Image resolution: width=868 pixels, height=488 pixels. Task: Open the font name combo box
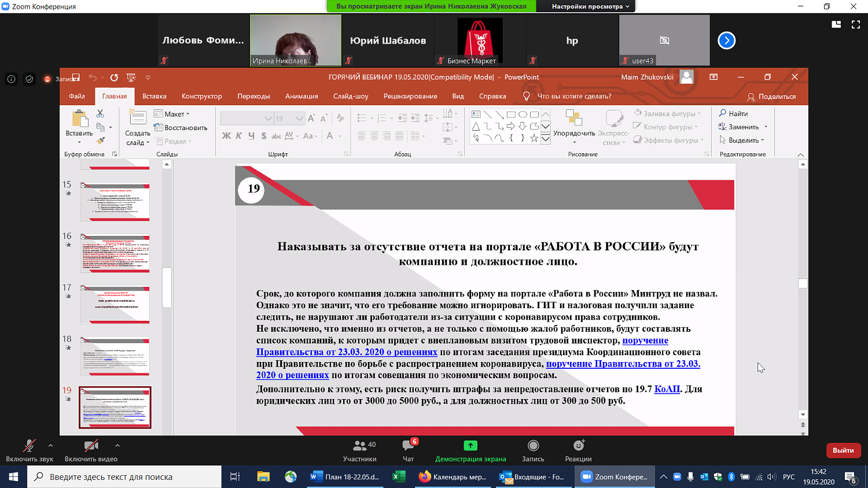pyautogui.click(x=247, y=118)
